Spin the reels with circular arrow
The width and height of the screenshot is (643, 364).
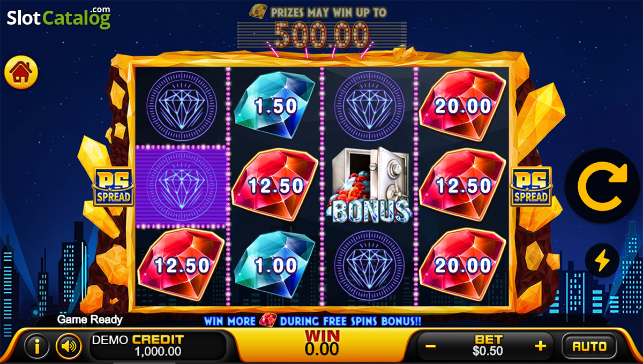(x=603, y=186)
